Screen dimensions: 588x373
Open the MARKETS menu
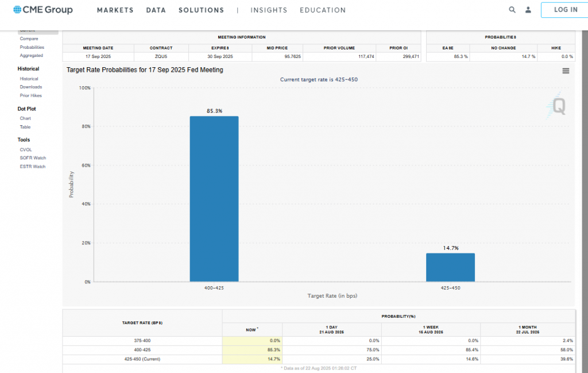coord(115,10)
